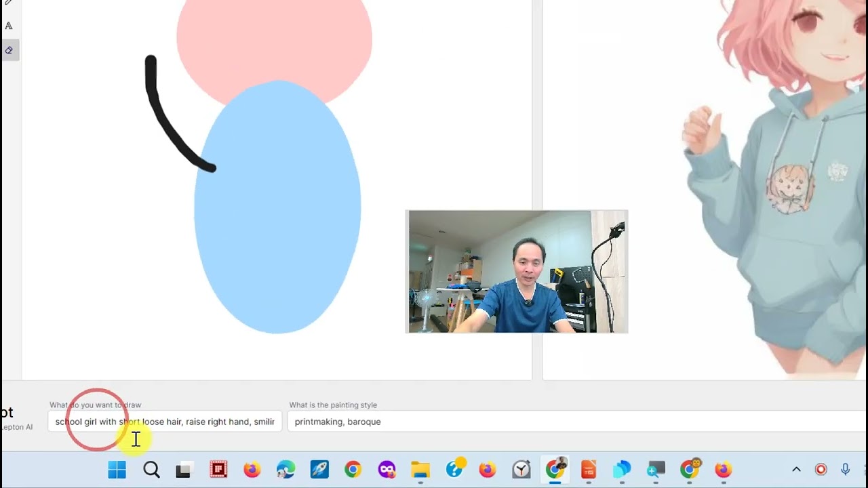
Task: Launch Firefox next to the Edge icon
Action: coord(252,470)
